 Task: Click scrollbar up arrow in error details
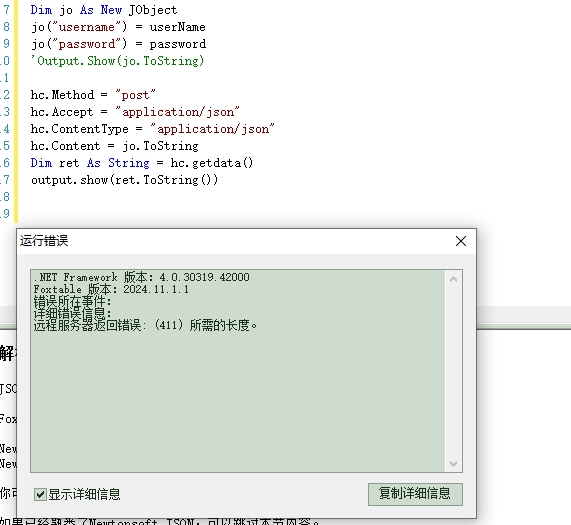(453, 280)
